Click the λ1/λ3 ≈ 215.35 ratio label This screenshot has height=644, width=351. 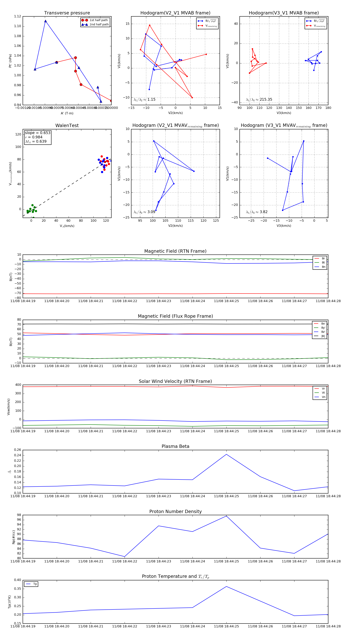click(259, 100)
